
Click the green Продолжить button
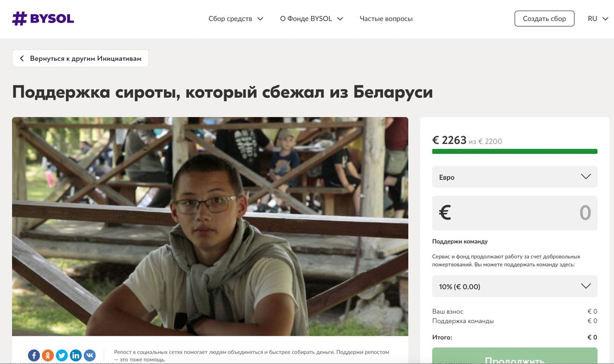(515, 356)
